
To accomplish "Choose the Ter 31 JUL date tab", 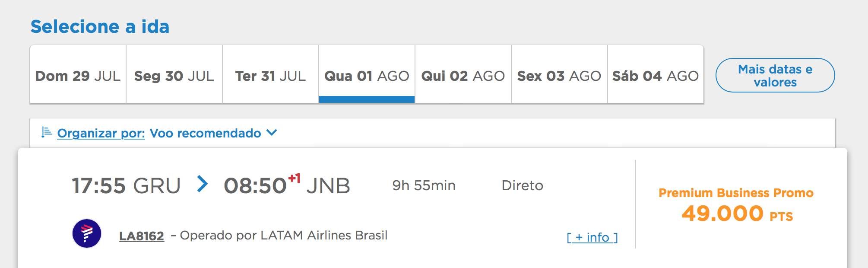I will click(x=270, y=74).
